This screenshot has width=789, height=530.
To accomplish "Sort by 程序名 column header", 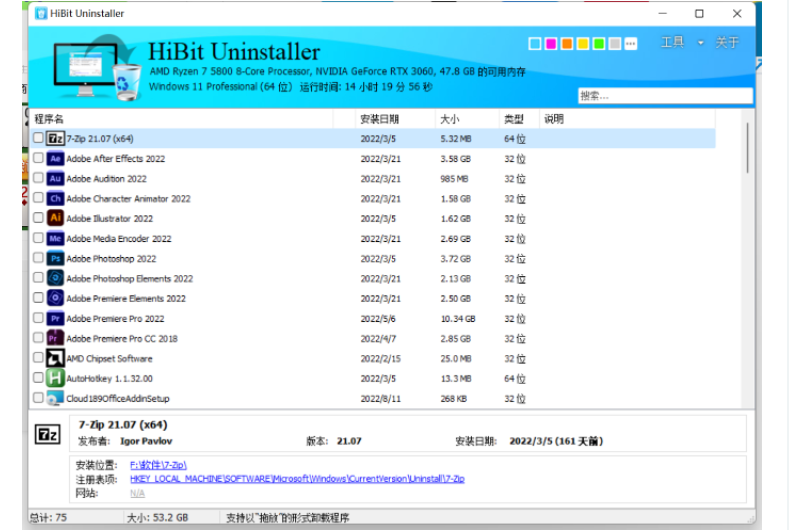I will click(x=181, y=119).
